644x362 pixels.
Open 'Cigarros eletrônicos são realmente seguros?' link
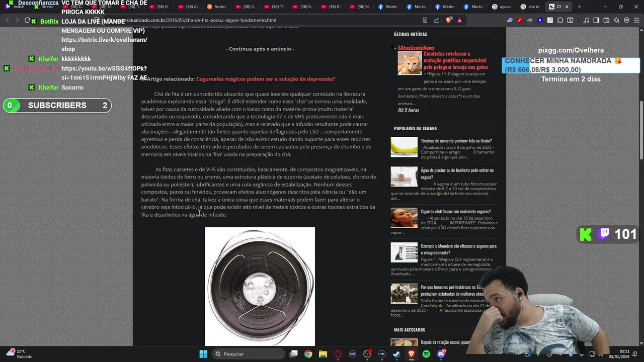(x=456, y=212)
